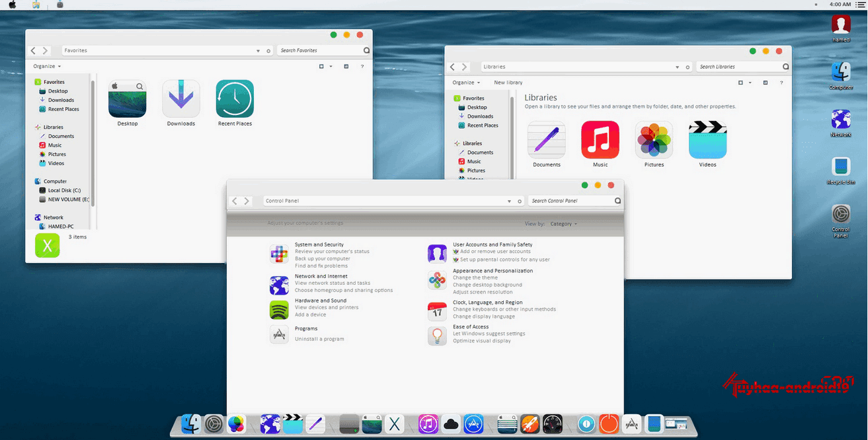Click the Search Favorites field
868x440 pixels.
tap(324, 50)
